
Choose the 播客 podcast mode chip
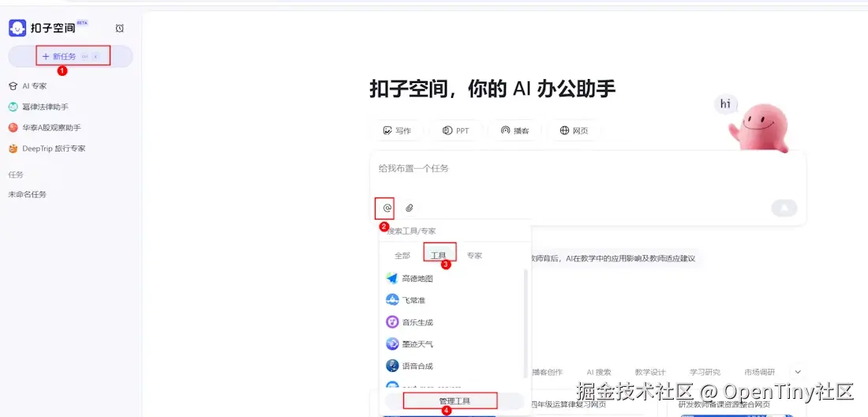514,130
